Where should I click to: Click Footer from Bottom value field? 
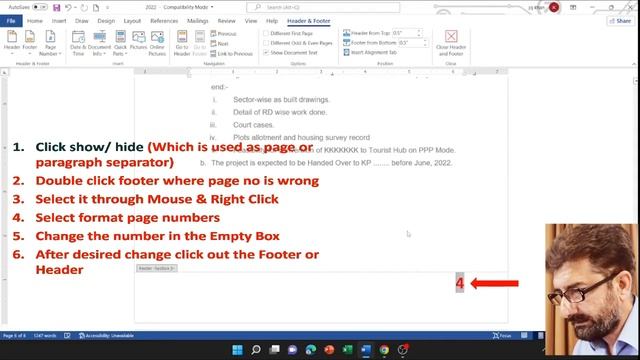tap(410, 43)
